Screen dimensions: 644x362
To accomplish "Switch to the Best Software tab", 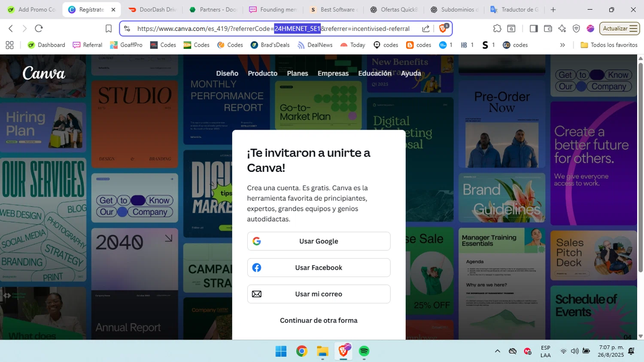I will [x=334, y=9].
